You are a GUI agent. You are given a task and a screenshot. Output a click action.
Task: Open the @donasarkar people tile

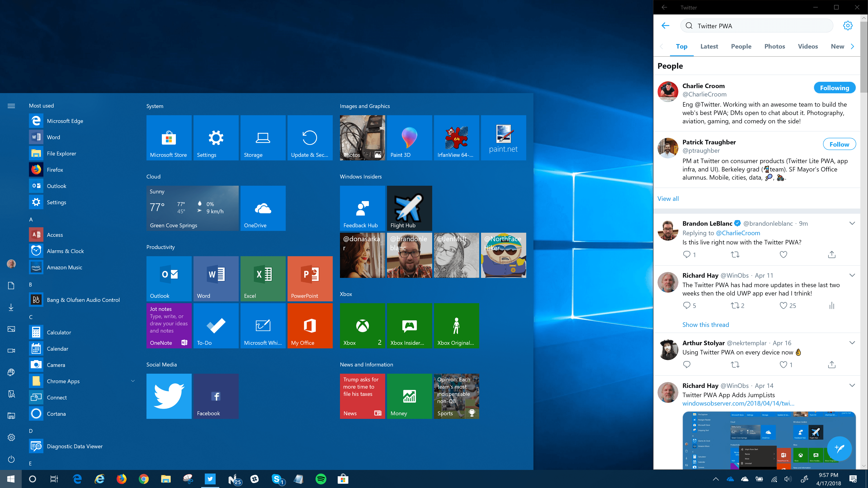(362, 255)
